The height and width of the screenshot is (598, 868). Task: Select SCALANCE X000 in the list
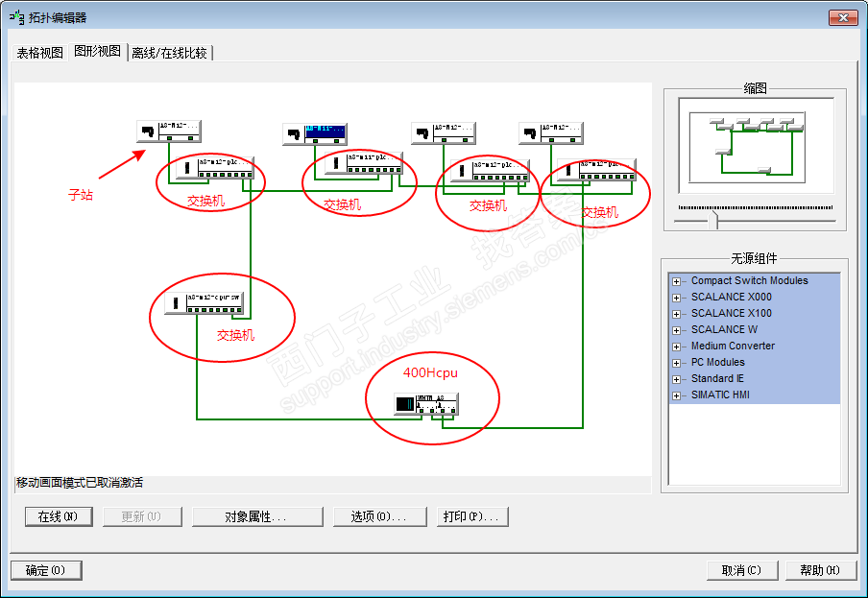coord(731,297)
